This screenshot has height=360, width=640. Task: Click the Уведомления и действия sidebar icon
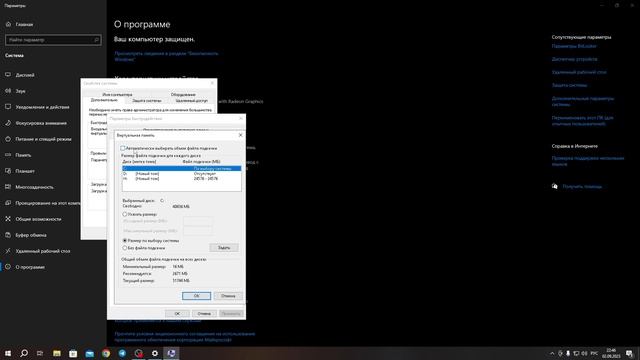coord(8,107)
